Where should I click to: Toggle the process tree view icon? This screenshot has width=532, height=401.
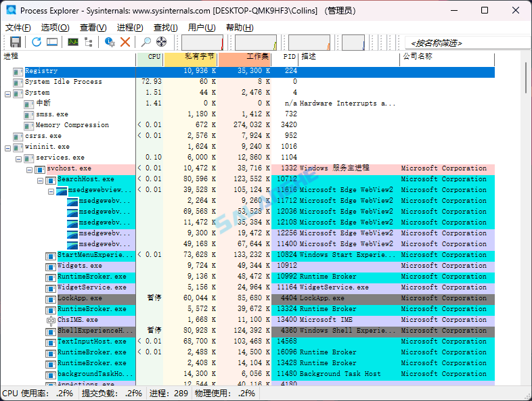click(89, 42)
